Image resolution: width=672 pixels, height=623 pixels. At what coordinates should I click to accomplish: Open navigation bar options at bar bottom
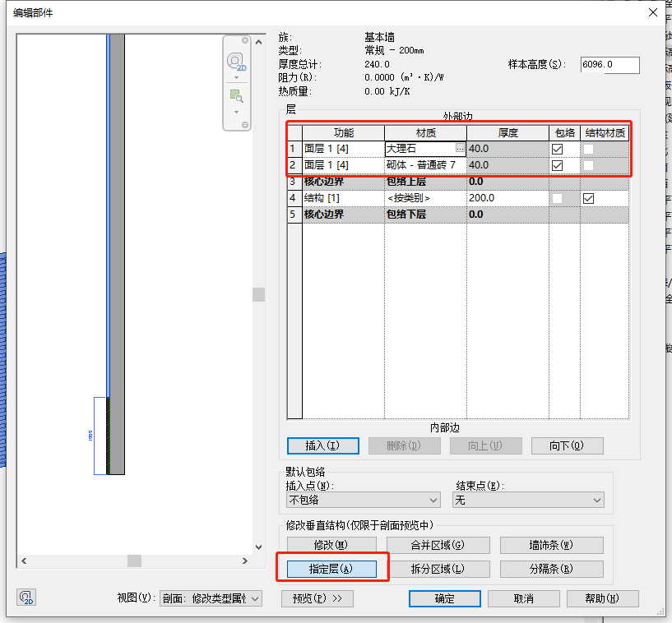pyautogui.click(x=245, y=125)
